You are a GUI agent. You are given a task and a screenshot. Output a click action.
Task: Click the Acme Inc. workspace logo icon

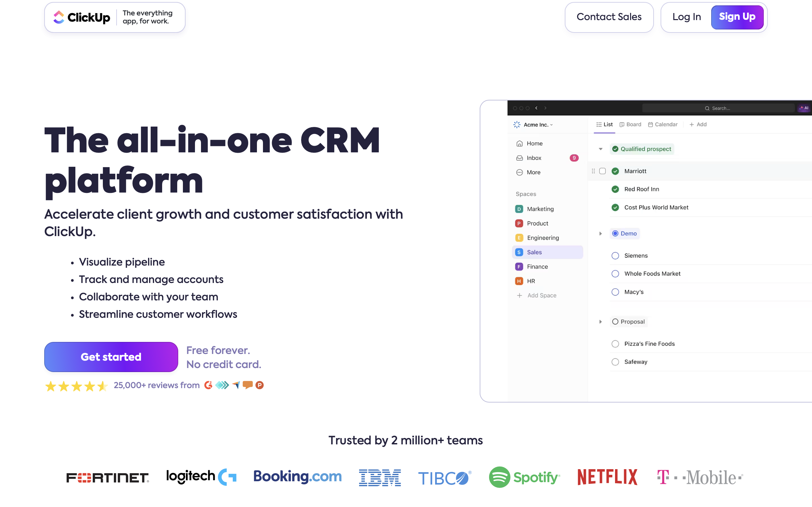click(x=517, y=125)
